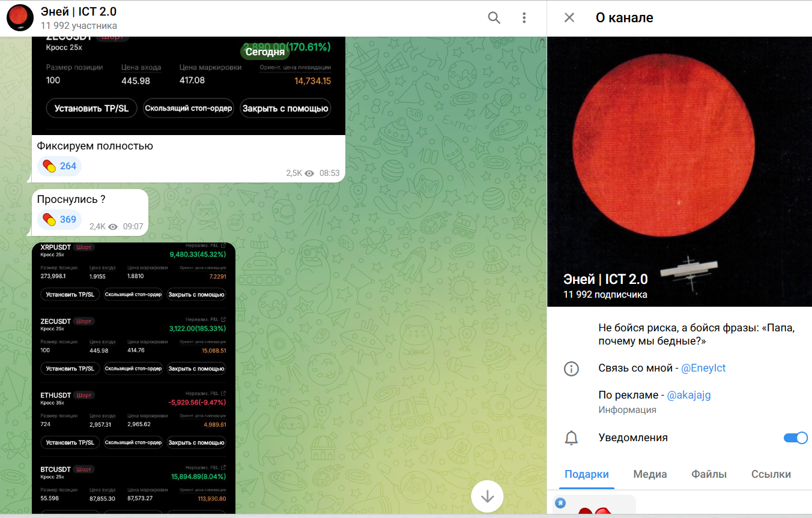
Task: Open the gift thumbnail under the Подарки tab
Action: click(594, 505)
